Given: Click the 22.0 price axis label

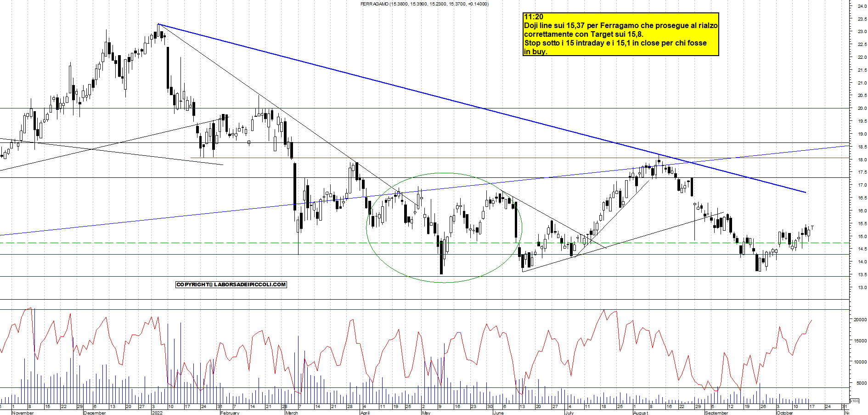Looking at the screenshot, I should click(862, 57).
